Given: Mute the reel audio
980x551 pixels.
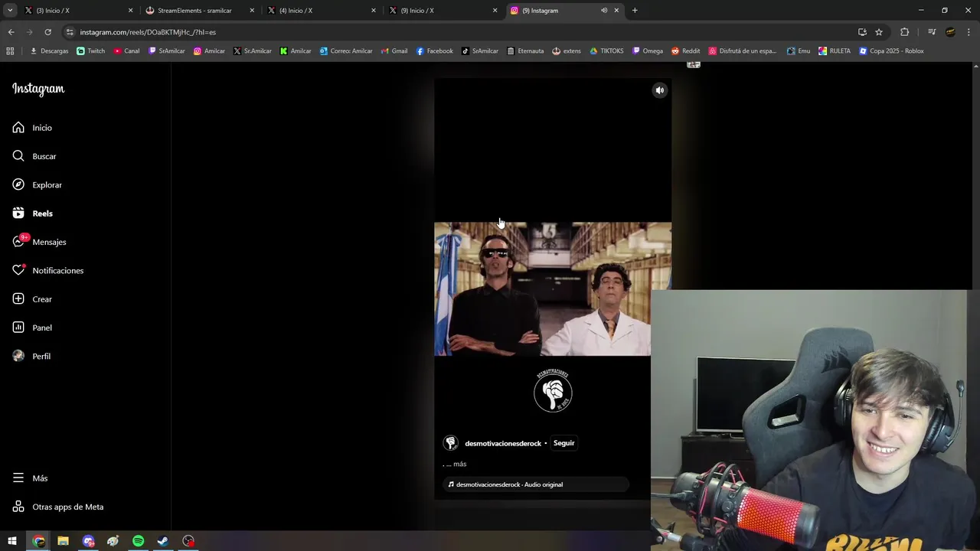Looking at the screenshot, I should (x=659, y=90).
